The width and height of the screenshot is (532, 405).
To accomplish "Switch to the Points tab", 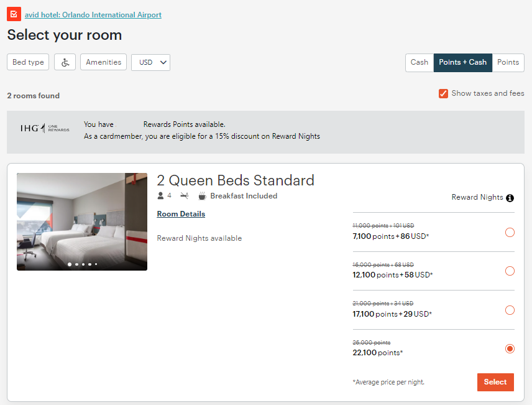I will 508,62.
